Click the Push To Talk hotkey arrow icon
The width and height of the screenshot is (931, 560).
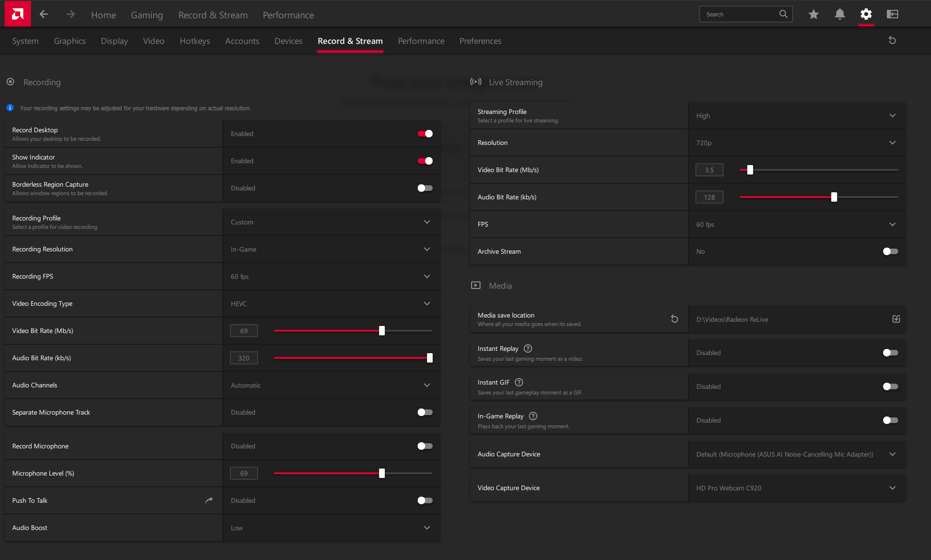tap(209, 500)
